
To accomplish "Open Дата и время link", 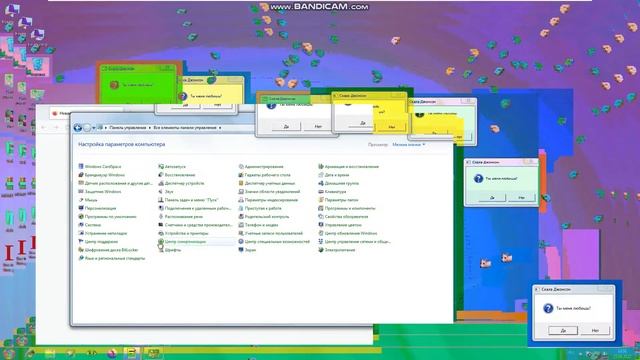I will pyautogui.click(x=334, y=175).
